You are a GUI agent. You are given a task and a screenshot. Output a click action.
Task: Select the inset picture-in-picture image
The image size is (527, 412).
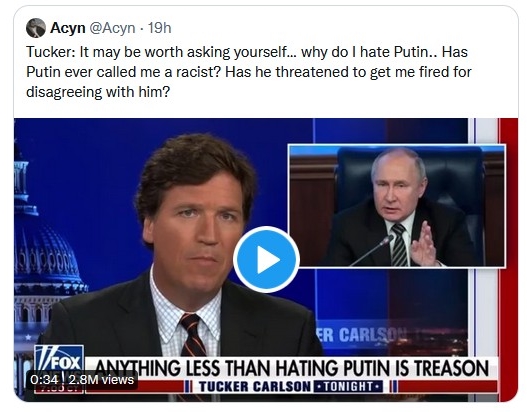397,206
